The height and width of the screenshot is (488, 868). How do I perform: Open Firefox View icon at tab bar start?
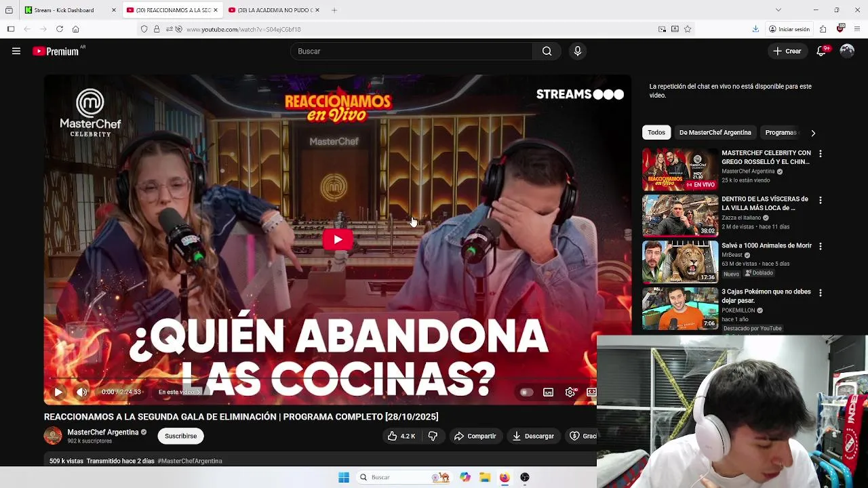(9, 10)
